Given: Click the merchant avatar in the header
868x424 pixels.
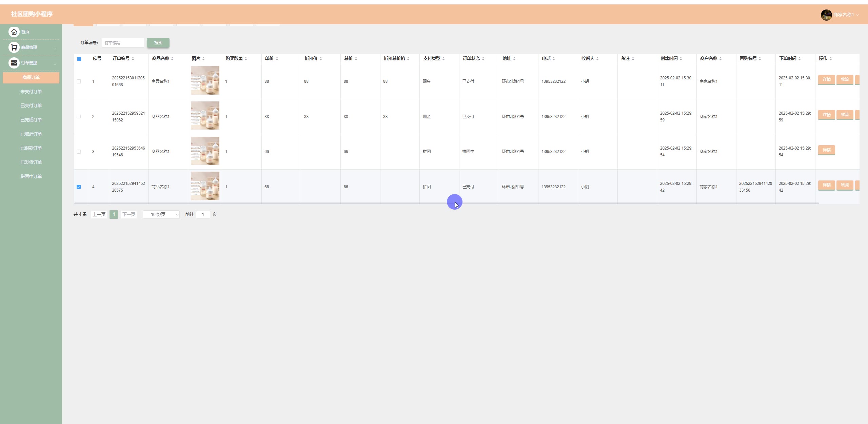Looking at the screenshot, I should (826, 15).
